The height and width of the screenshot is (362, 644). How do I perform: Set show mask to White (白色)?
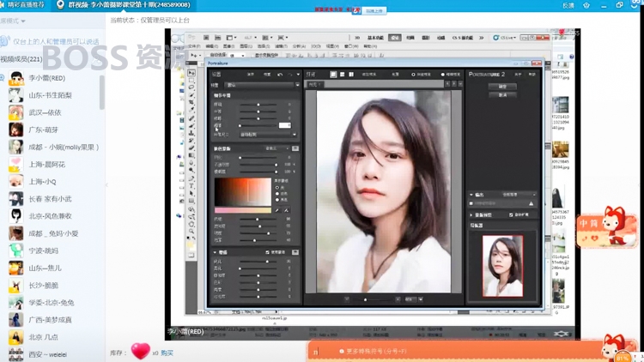[277, 194]
